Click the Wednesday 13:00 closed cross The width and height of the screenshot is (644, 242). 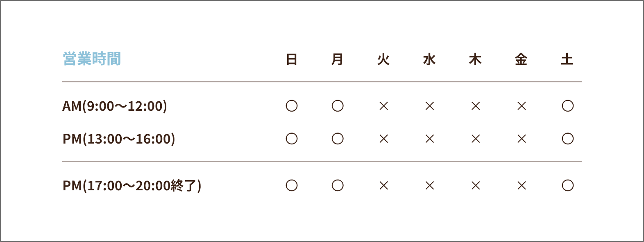pyautogui.click(x=429, y=139)
